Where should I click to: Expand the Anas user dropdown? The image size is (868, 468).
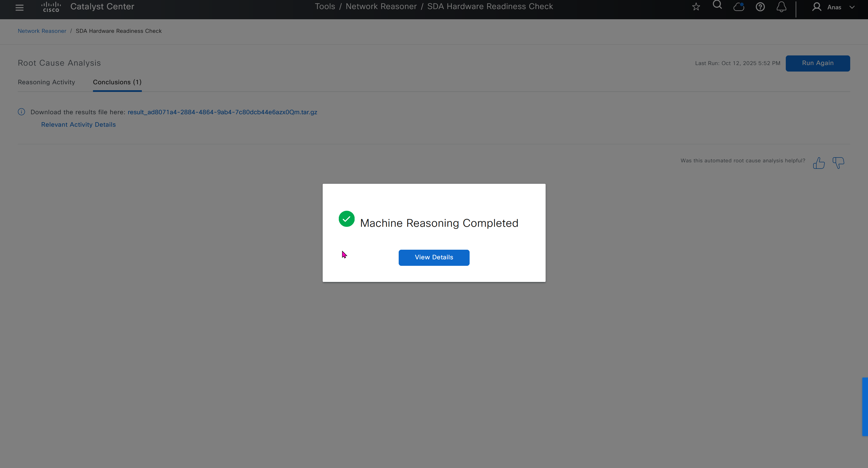852,7
